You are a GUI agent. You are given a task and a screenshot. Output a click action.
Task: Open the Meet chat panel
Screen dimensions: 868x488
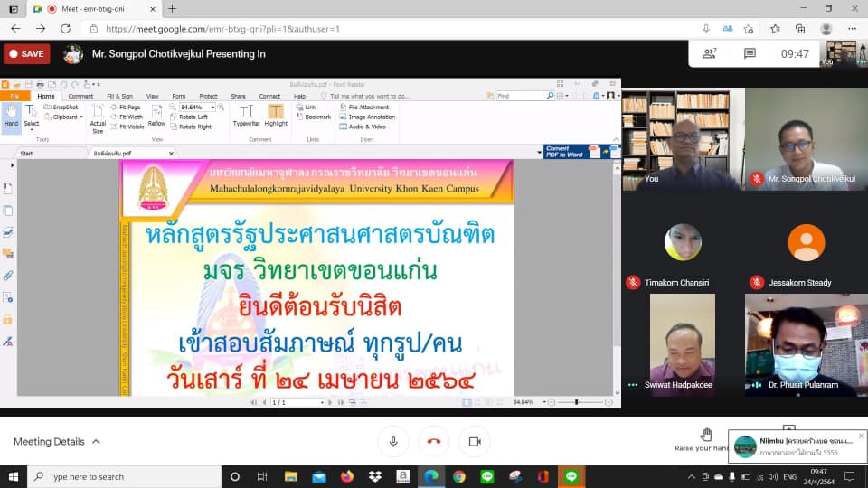[750, 53]
